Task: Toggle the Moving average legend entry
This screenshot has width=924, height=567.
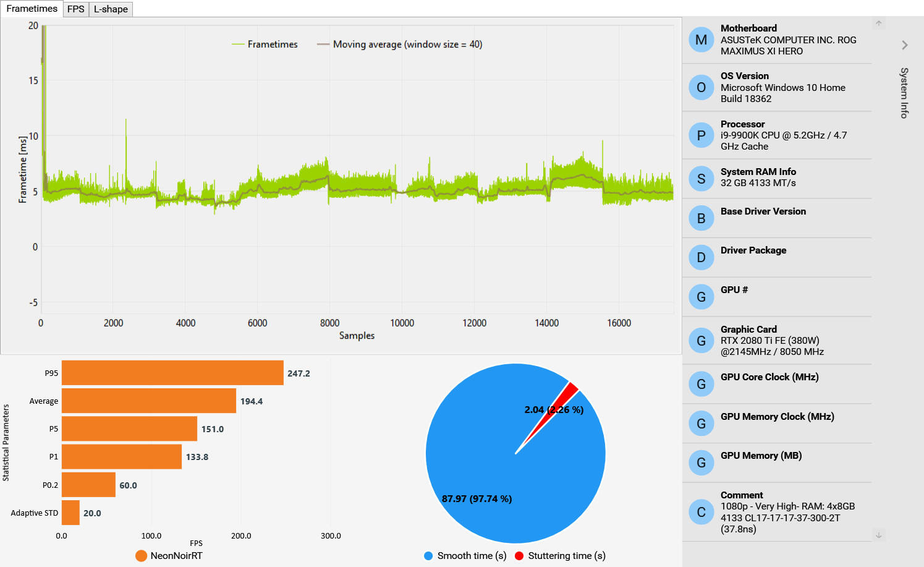Action: pos(400,45)
